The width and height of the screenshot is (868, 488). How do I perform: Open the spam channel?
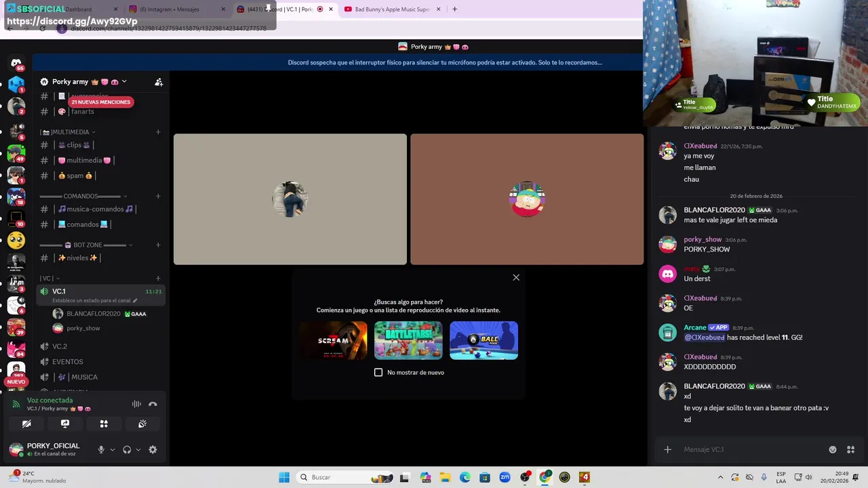click(102, 176)
